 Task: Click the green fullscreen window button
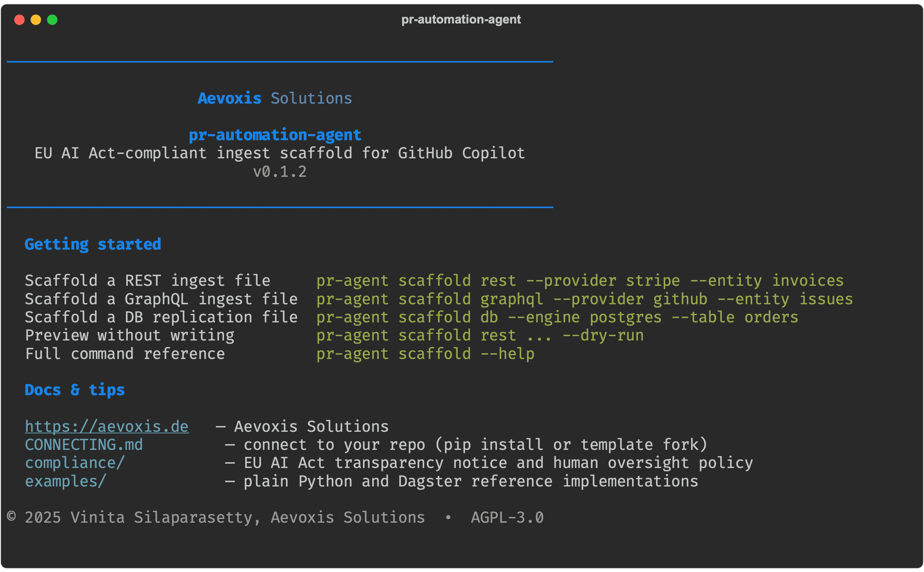tap(52, 20)
